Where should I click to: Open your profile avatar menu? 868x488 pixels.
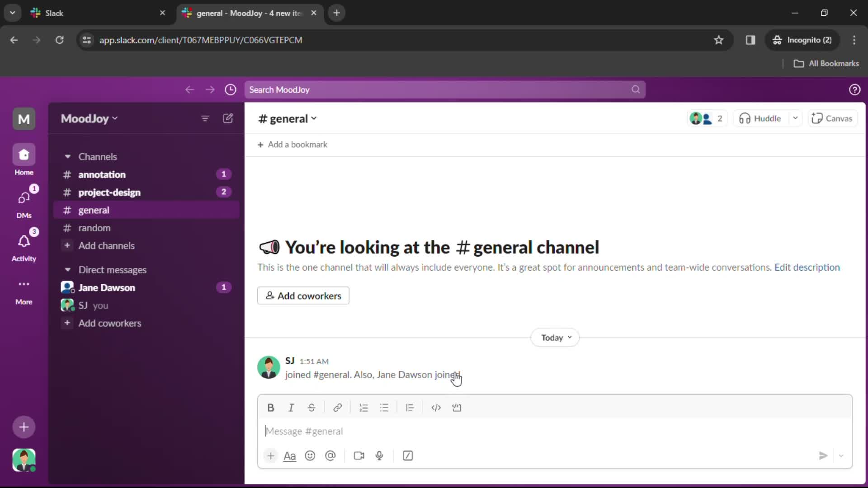pos(24,460)
